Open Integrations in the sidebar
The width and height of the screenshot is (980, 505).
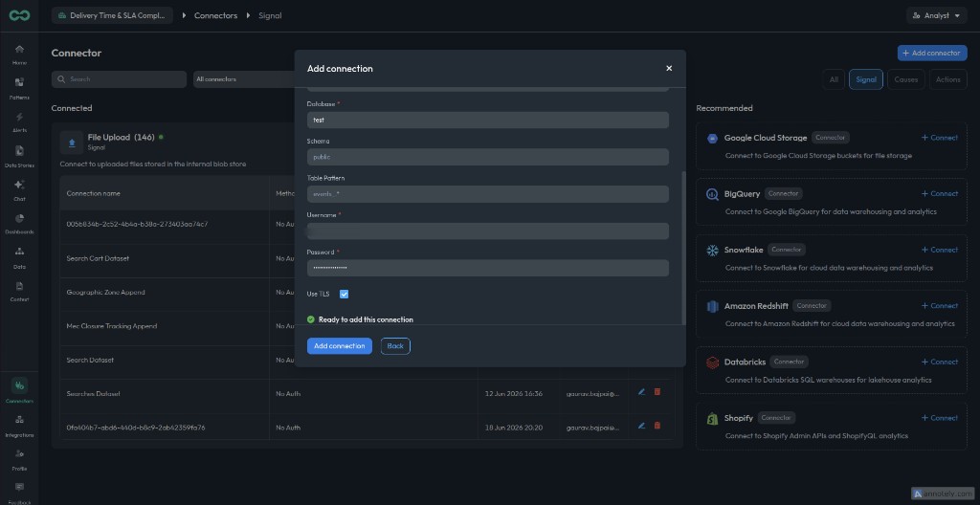coord(19,426)
